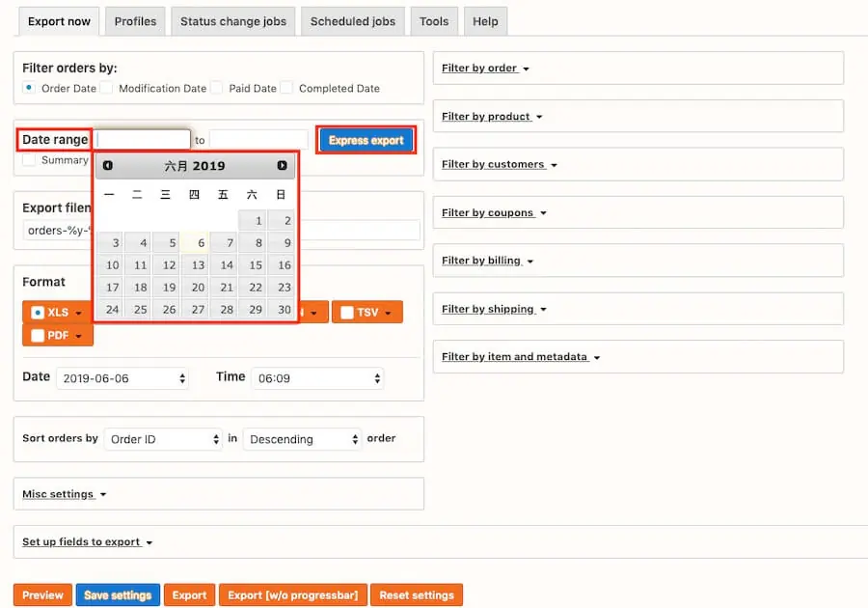Viewport: 868px width, 608px height.
Task: Pick day 15 in the calendar
Action: click(253, 265)
